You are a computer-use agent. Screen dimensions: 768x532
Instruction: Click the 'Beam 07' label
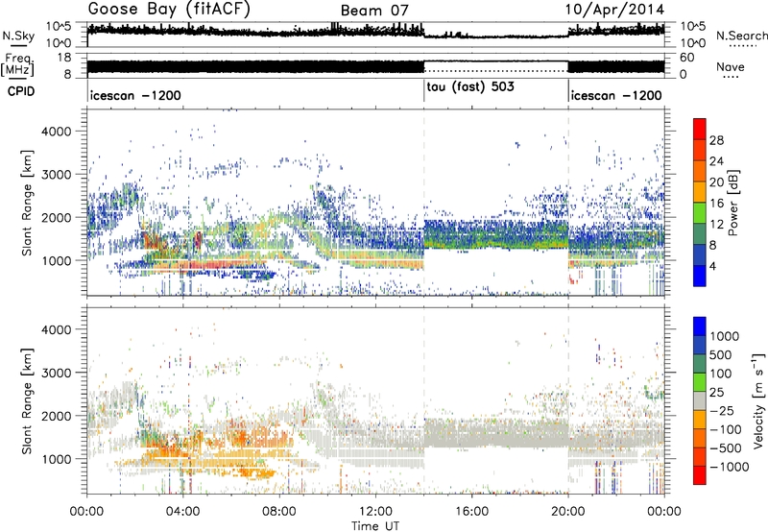click(x=374, y=11)
